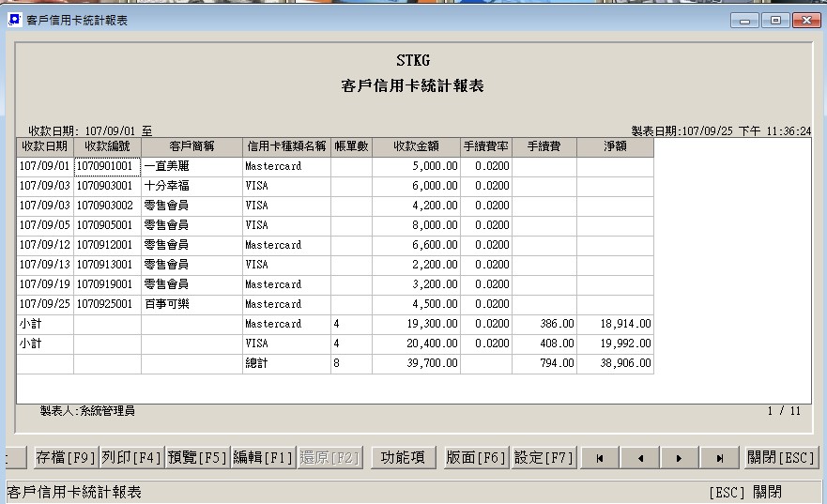This screenshot has height=504, width=827.
Task: Minimize the 客戶信用卡統計報表 window
Action: pyautogui.click(x=744, y=21)
